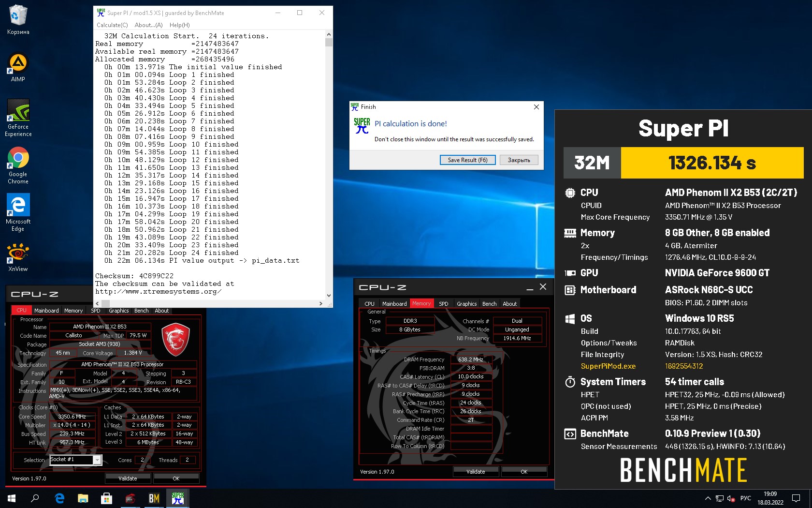
Task: Click Закрыть button in Finish dialog
Action: (x=519, y=160)
